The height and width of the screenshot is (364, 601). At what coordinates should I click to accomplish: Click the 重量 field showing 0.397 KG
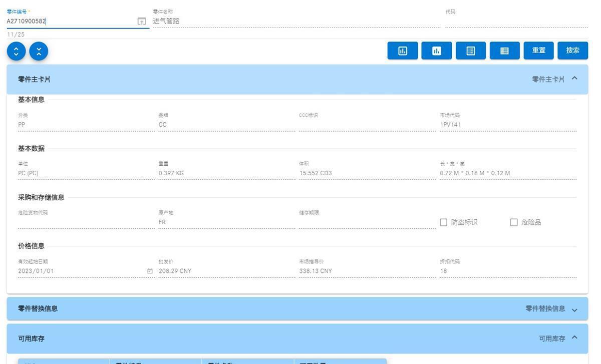pyautogui.click(x=227, y=173)
